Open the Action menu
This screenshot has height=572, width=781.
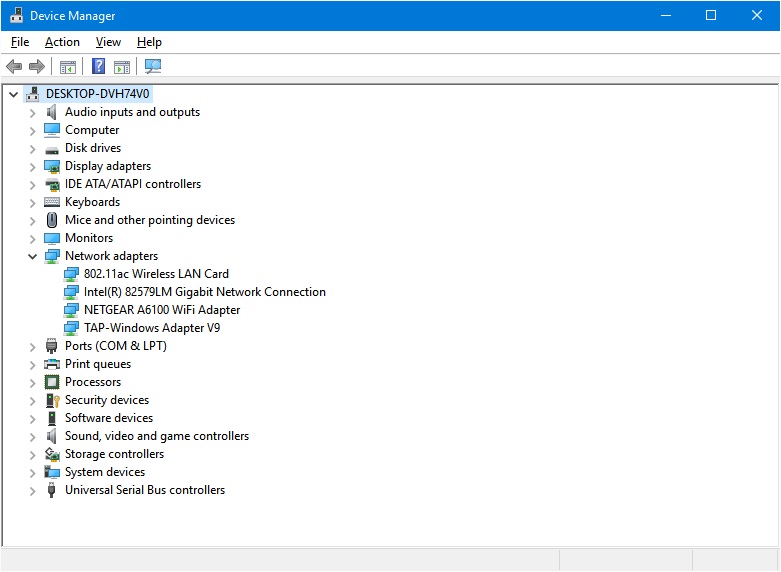click(x=62, y=42)
